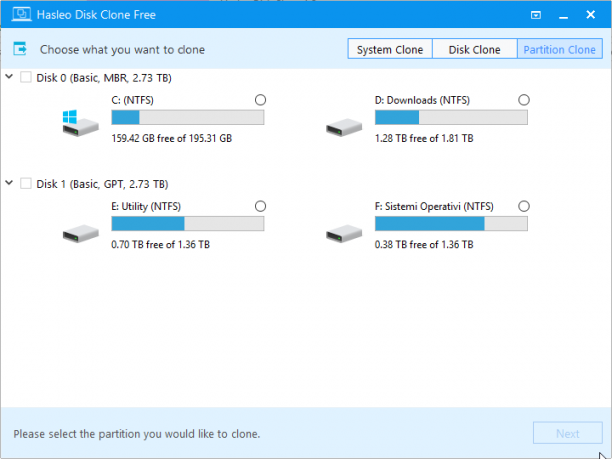This screenshot has width=612, height=459.
Task: Click the text 159.42 GB free of 195.31 GB
Action: point(171,138)
